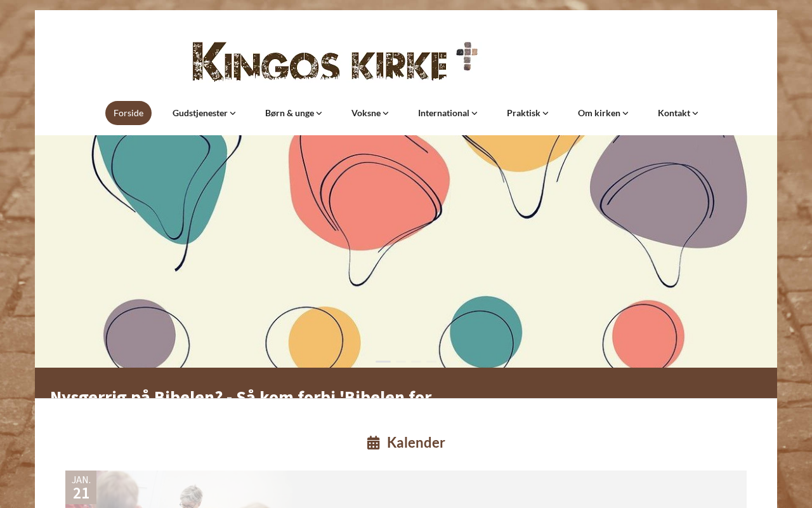Image resolution: width=812 pixels, height=508 pixels.
Task: Open the 'Nysgerrig på Bibelen?' headline link
Action: pos(241,394)
